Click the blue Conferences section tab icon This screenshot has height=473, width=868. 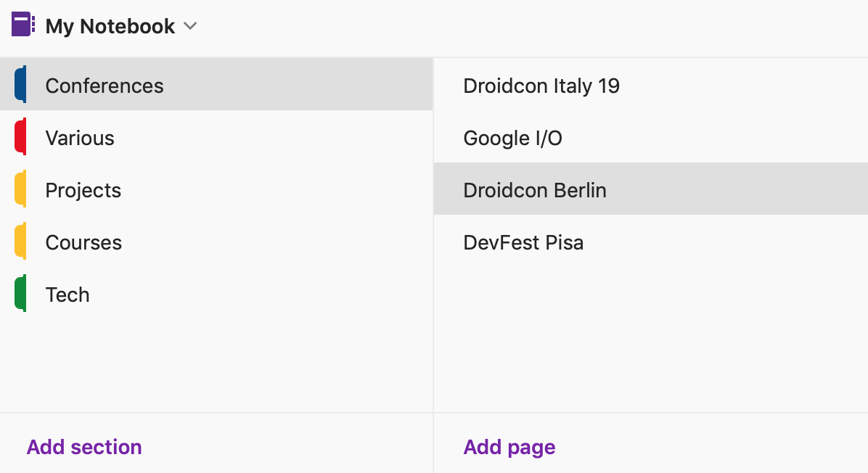20,84
